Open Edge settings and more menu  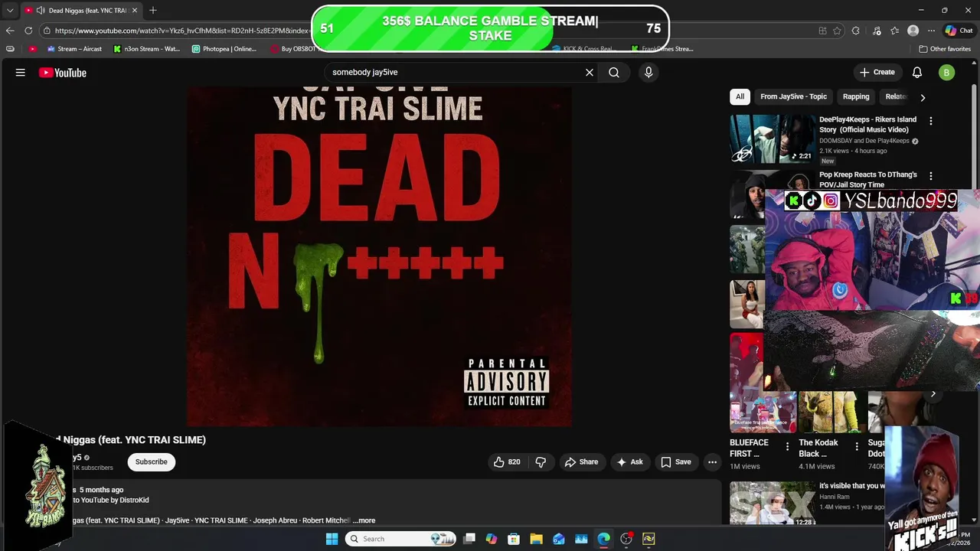click(931, 31)
